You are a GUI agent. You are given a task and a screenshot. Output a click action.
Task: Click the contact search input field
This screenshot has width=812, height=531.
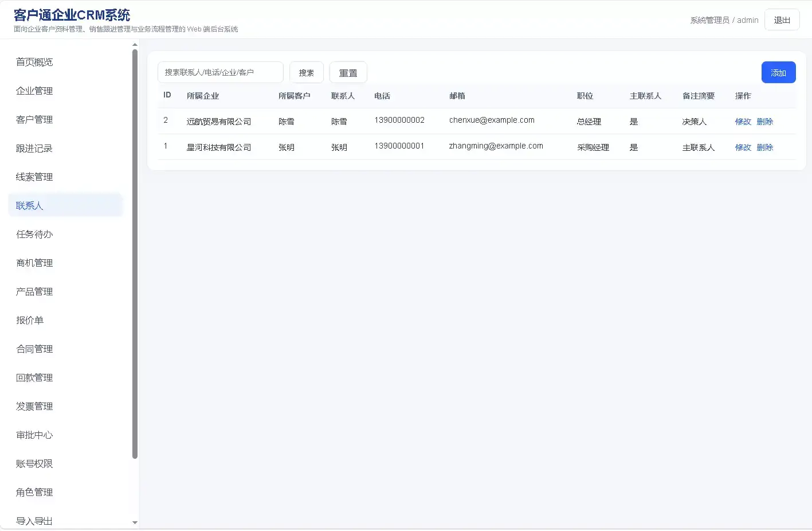(x=220, y=72)
